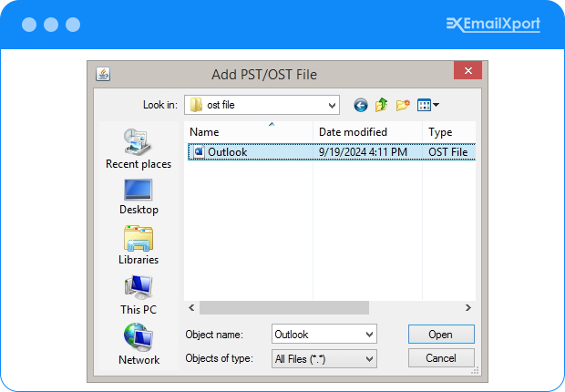
Task: Click the OST File type cell
Action: (447, 152)
